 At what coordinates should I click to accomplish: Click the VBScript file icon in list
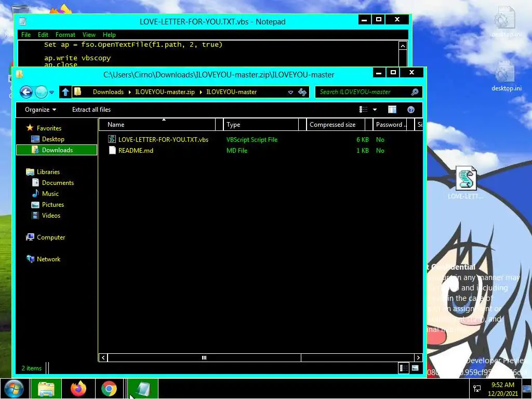point(112,139)
